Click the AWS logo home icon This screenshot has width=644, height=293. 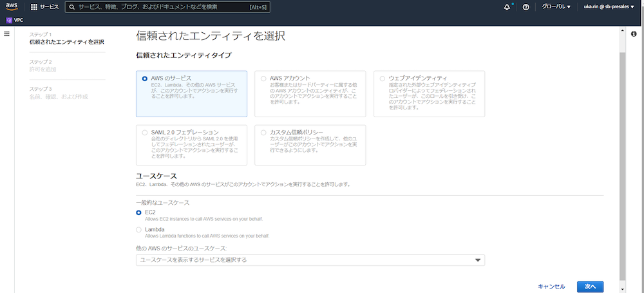(12, 7)
